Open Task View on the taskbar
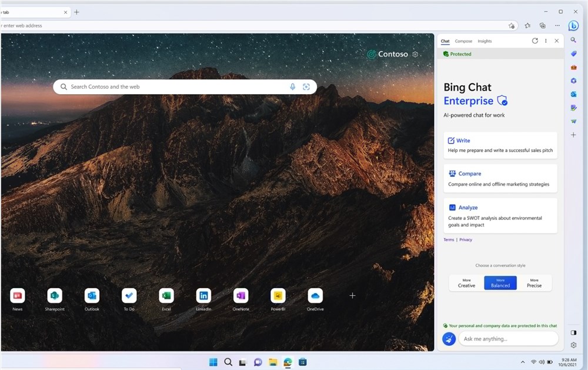 pyautogui.click(x=243, y=362)
